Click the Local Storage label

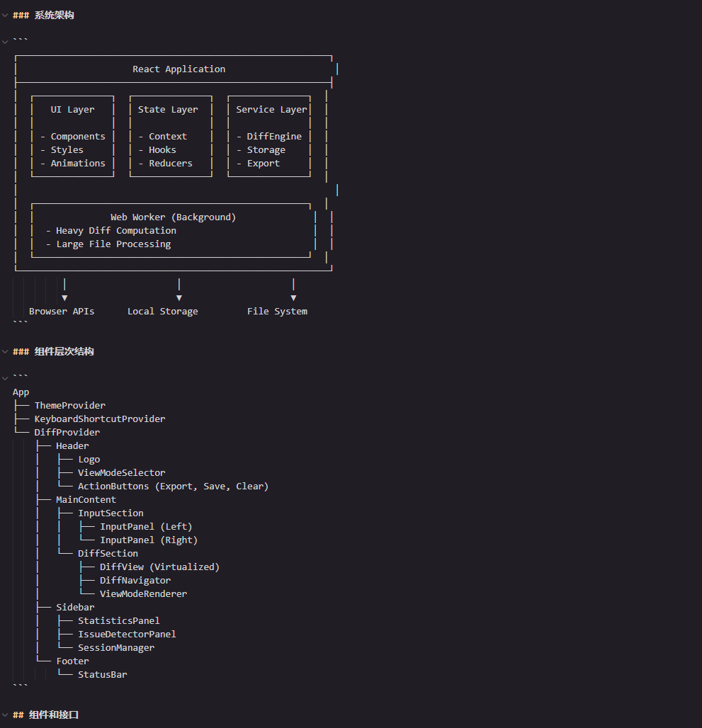pos(162,312)
